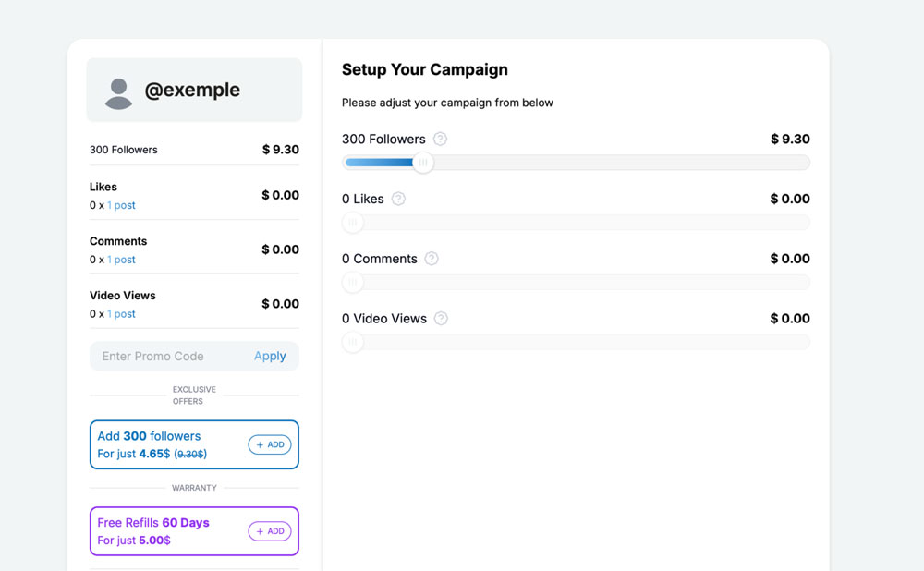Click the Followers slider handle
The width and height of the screenshot is (924, 571).
pyautogui.click(x=422, y=163)
